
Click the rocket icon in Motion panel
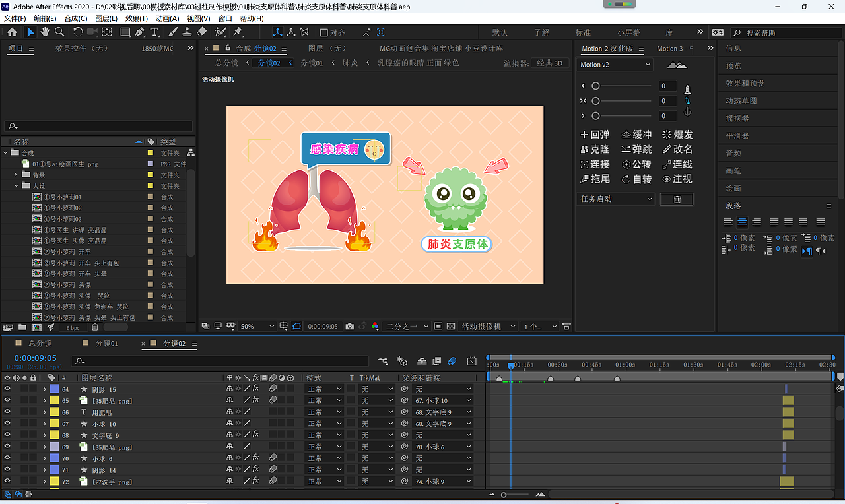[x=687, y=89]
